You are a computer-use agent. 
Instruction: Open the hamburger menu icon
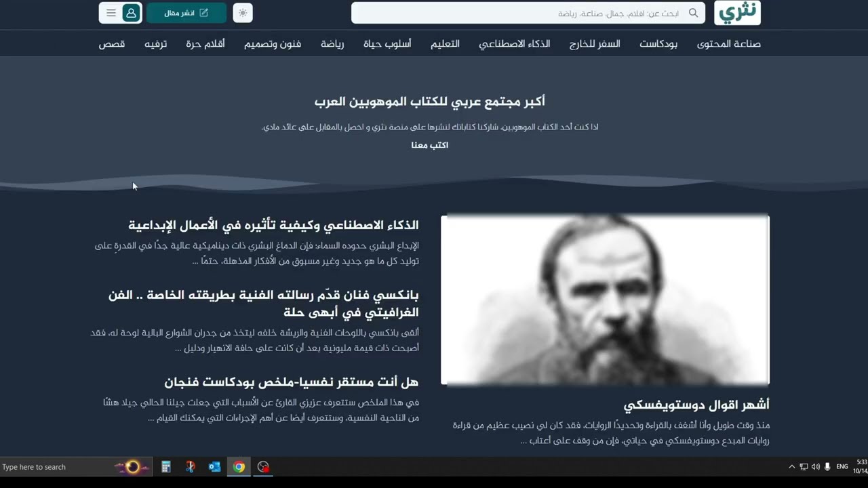click(x=111, y=13)
